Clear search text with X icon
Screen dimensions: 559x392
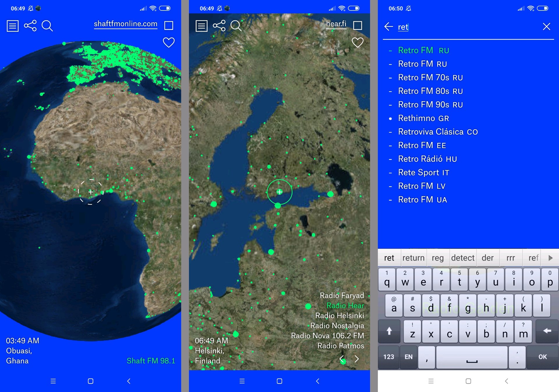point(546,26)
